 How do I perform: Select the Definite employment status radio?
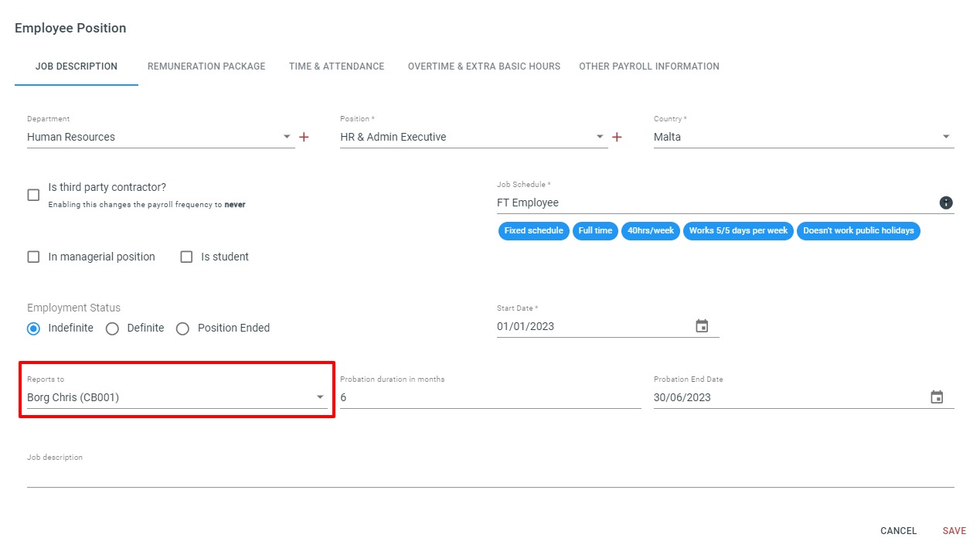click(112, 328)
